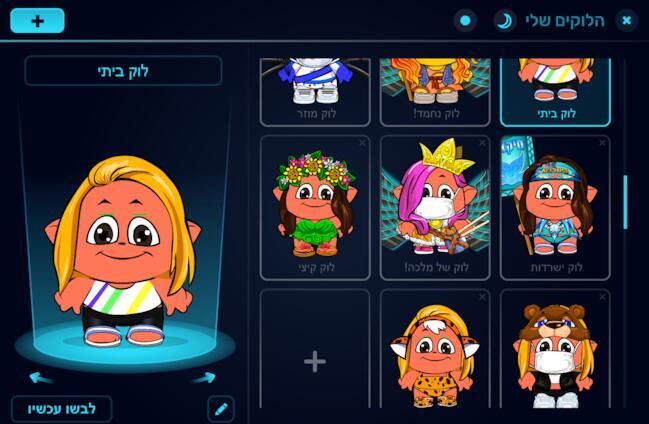649x424 pixels.
Task: Rotate character with left arrow
Action: click(x=42, y=378)
